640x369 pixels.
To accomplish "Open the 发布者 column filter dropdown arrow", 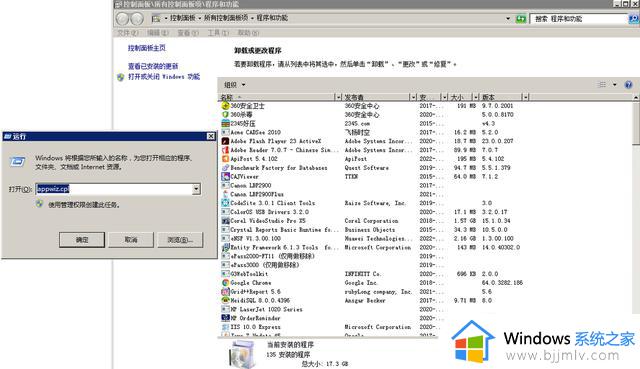I will (413, 97).
